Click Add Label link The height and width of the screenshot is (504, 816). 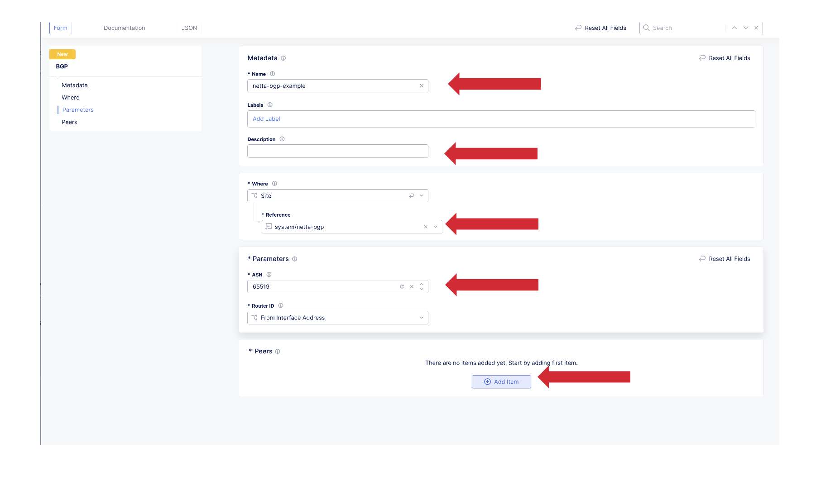pos(266,119)
